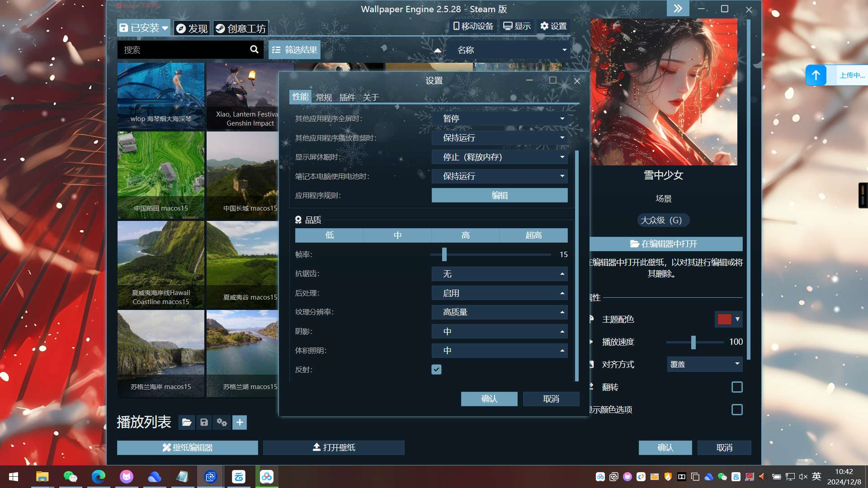Click the 帧率 frame rate slider
This screenshot has width=868, height=488.
point(491,254)
